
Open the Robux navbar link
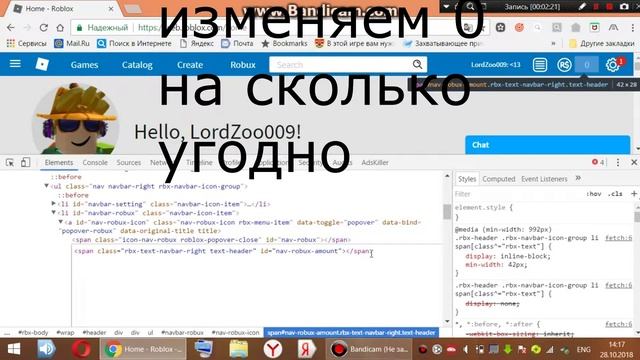[243, 65]
